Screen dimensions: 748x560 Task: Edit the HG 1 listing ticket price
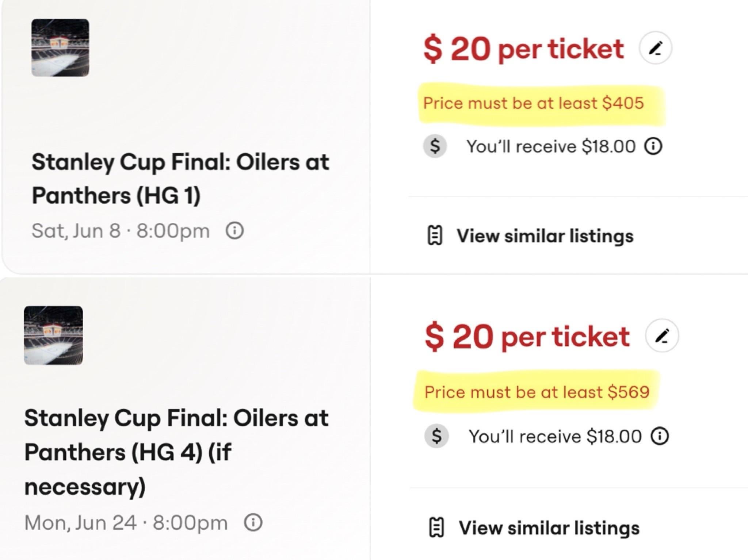tap(655, 48)
